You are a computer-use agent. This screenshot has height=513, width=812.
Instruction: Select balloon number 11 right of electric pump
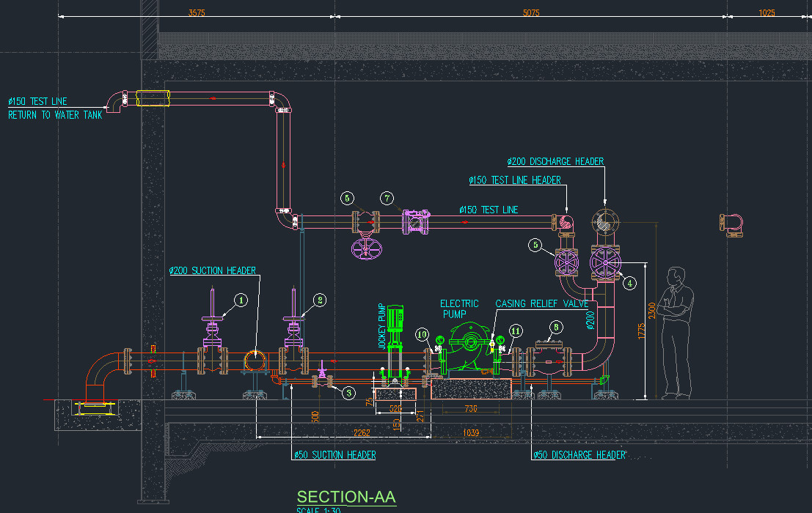tap(515, 331)
